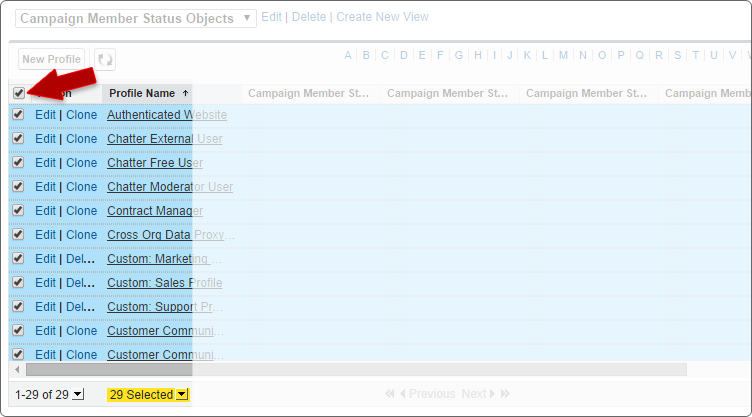Click Edit for Custom: Sales Profile row
Screen dimensions: 752x417
[45, 283]
